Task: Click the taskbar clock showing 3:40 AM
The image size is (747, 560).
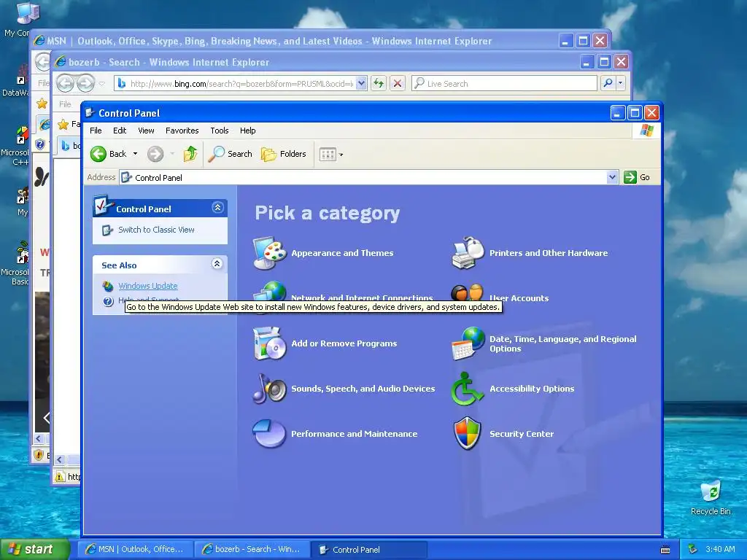Action: (720, 549)
